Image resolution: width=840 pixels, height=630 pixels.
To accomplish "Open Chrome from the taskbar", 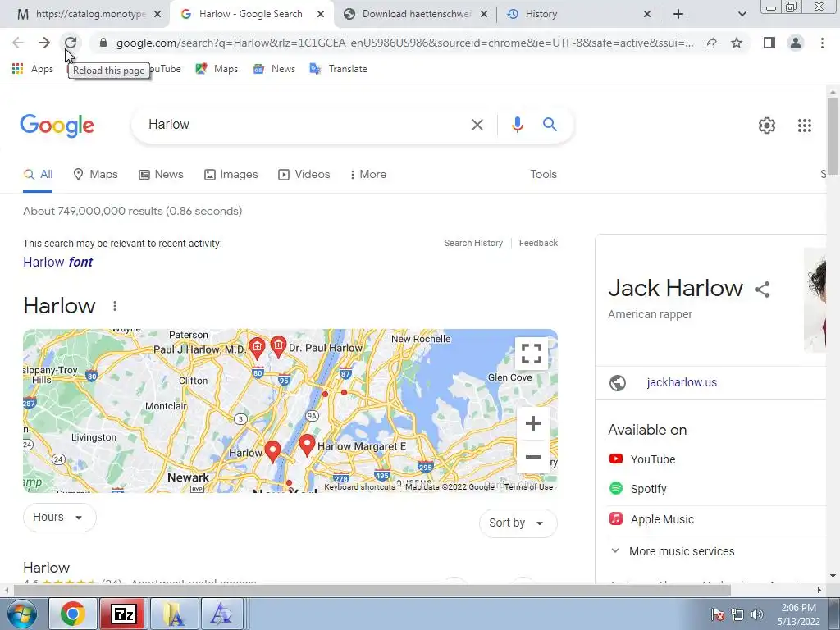I will [73, 614].
